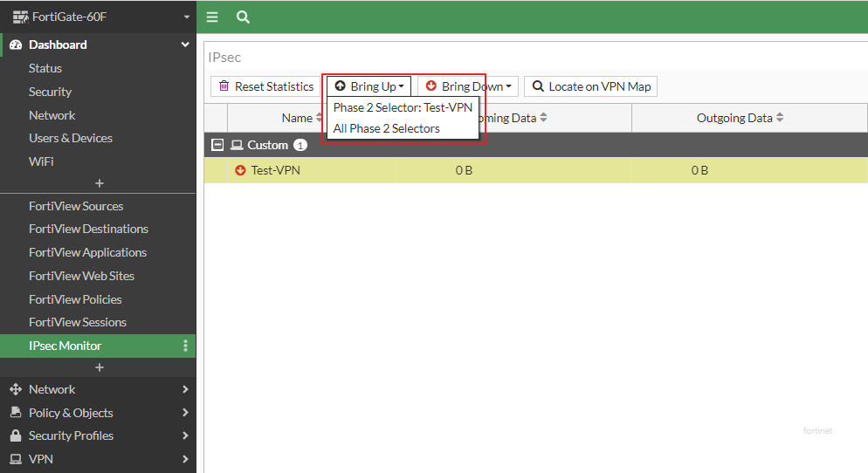This screenshot has width=868, height=473.
Task: Open FortiView Policies
Action: (75, 299)
